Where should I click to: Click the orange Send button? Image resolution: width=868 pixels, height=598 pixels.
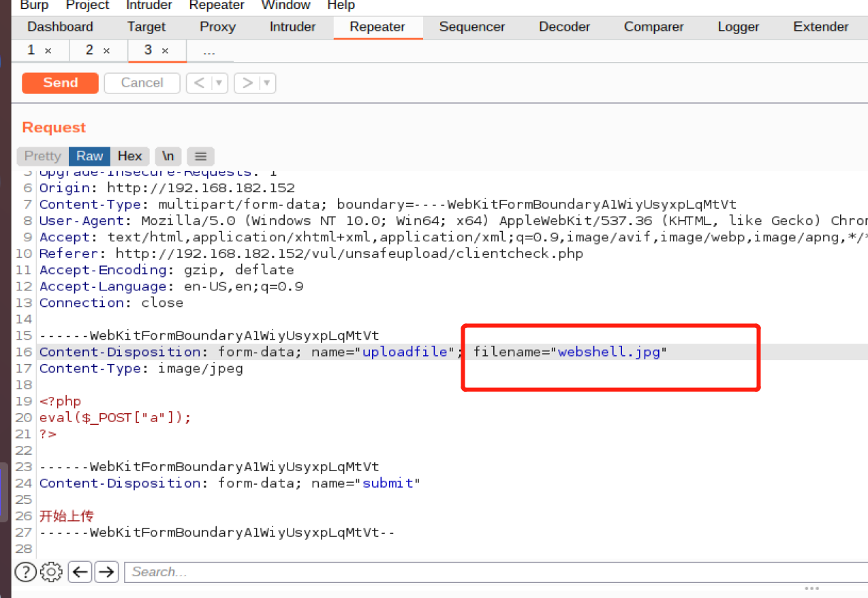click(61, 83)
